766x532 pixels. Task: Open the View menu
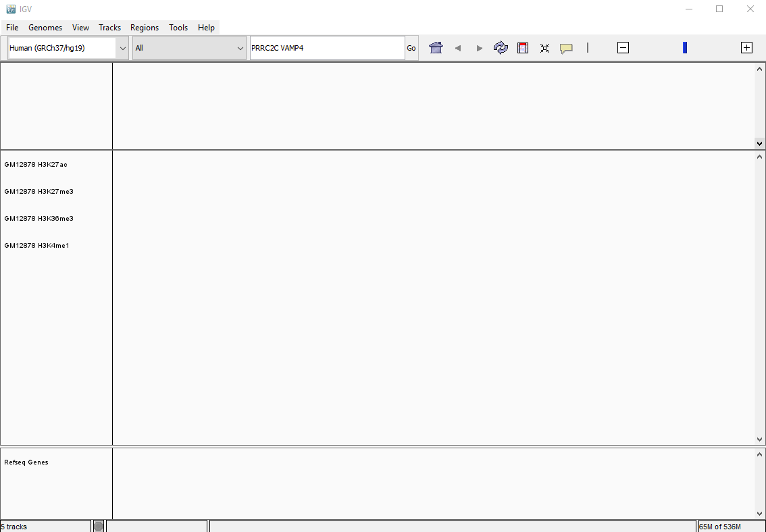[x=80, y=27]
